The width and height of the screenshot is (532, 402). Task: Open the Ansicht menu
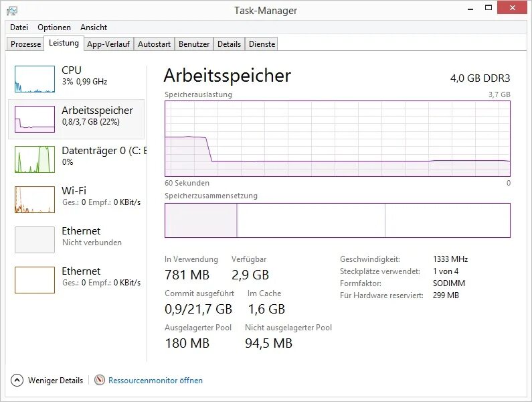[94, 27]
